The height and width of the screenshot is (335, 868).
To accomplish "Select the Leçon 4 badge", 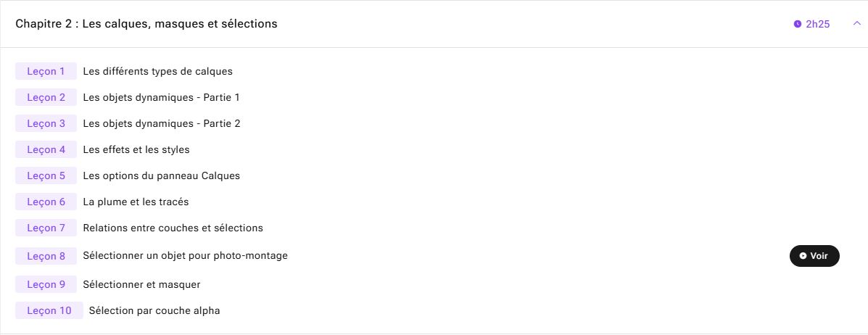I will (x=46, y=149).
